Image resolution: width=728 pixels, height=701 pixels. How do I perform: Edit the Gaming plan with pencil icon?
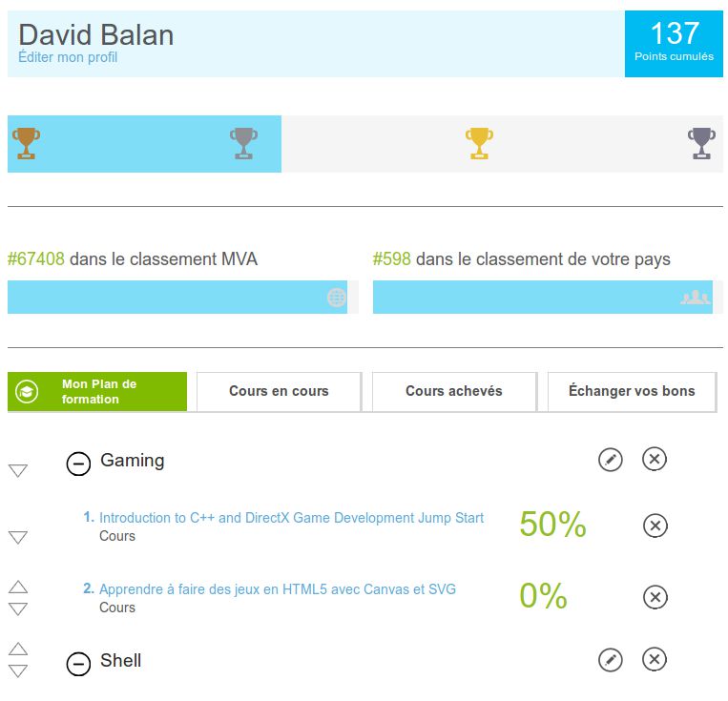pyautogui.click(x=610, y=460)
